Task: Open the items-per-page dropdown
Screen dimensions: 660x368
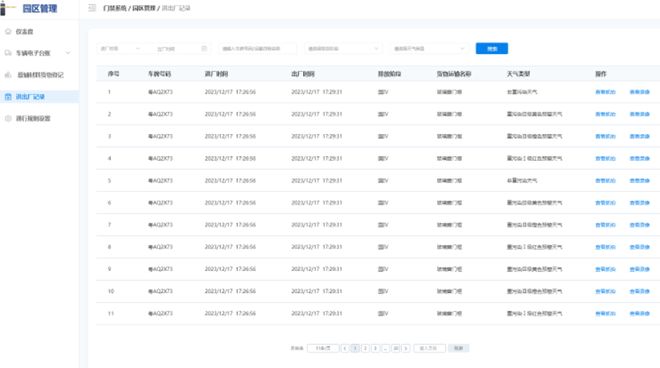Action: coord(323,348)
